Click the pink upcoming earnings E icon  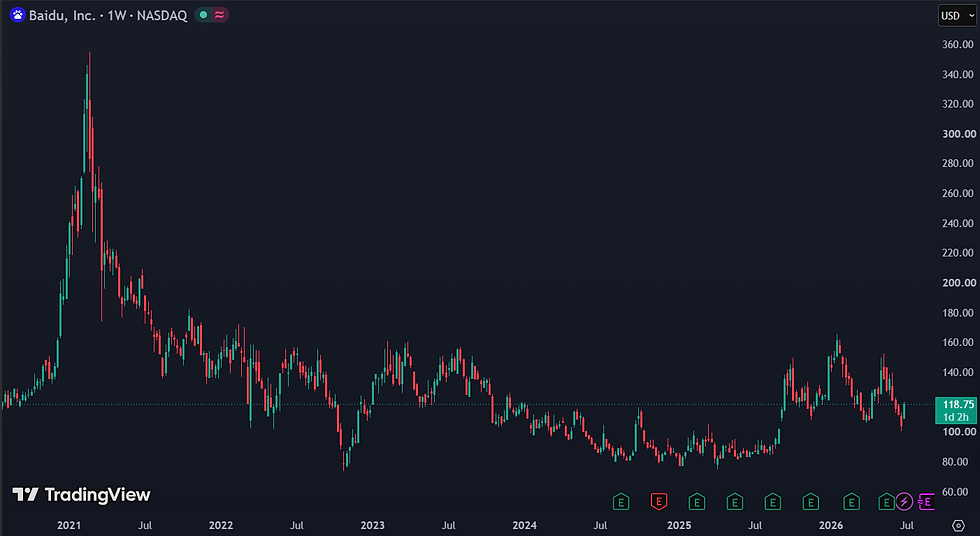tap(926, 501)
